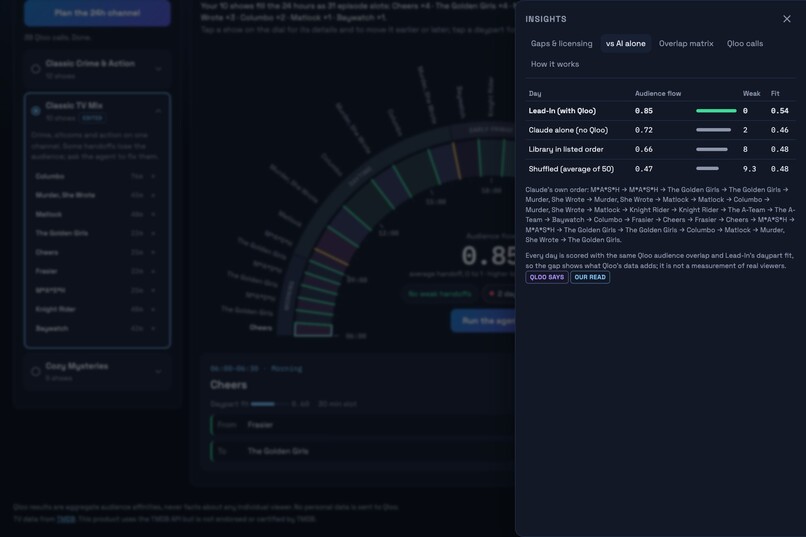Click the small icon on the Knight Rider row
The width and height of the screenshot is (806, 537).
(x=153, y=309)
